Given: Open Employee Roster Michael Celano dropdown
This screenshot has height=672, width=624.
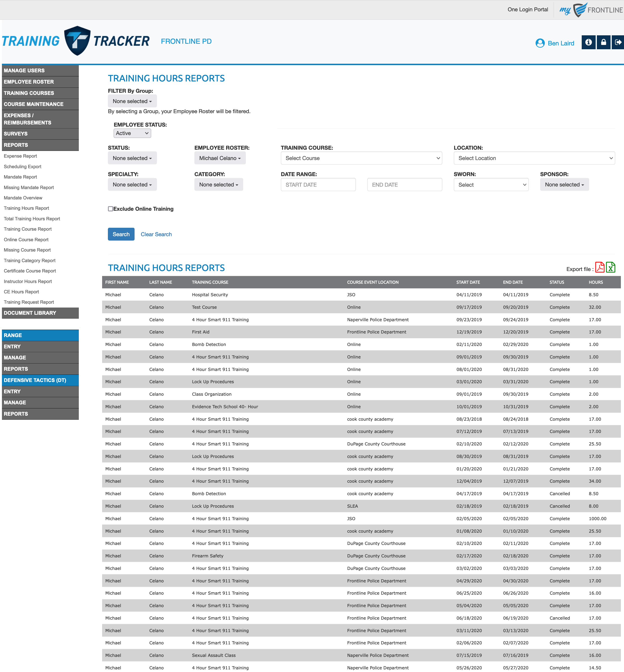Looking at the screenshot, I should tap(220, 158).
